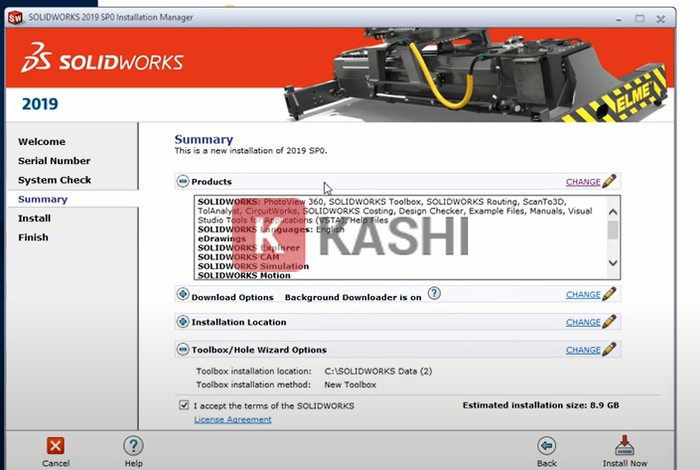
Task: Click the Back arrow icon
Action: (546, 446)
